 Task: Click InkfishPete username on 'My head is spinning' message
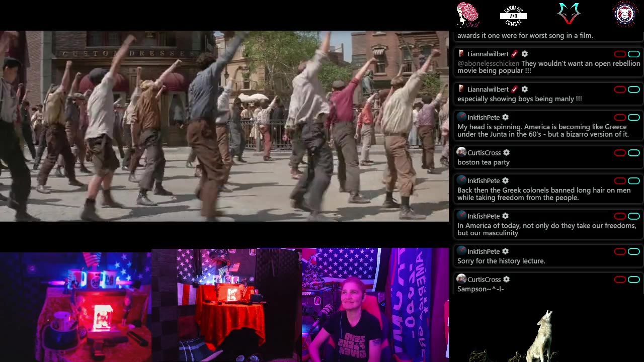click(484, 117)
